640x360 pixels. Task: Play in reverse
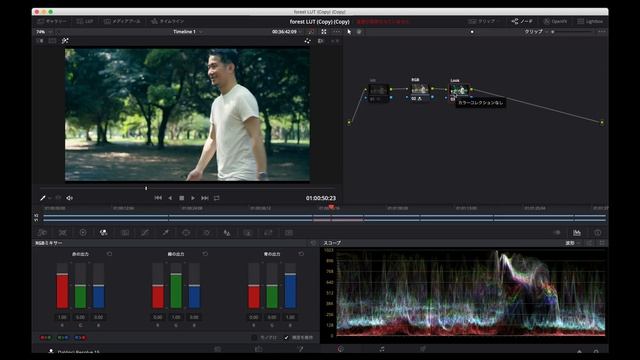tap(170, 198)
